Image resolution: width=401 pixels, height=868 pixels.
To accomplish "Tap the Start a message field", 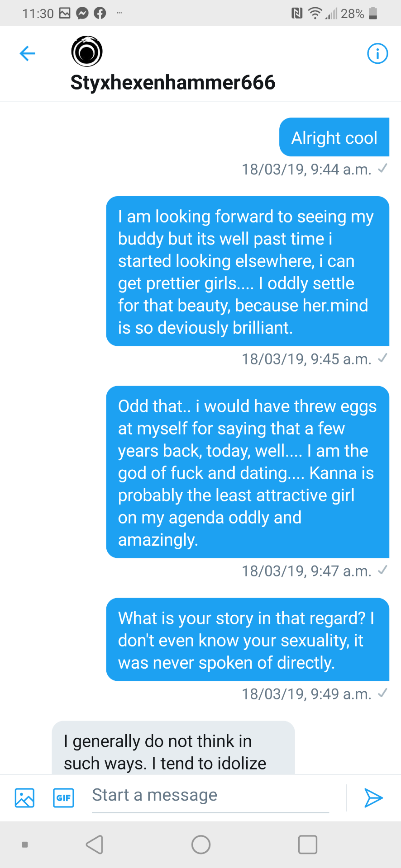I will pos(210,796).
